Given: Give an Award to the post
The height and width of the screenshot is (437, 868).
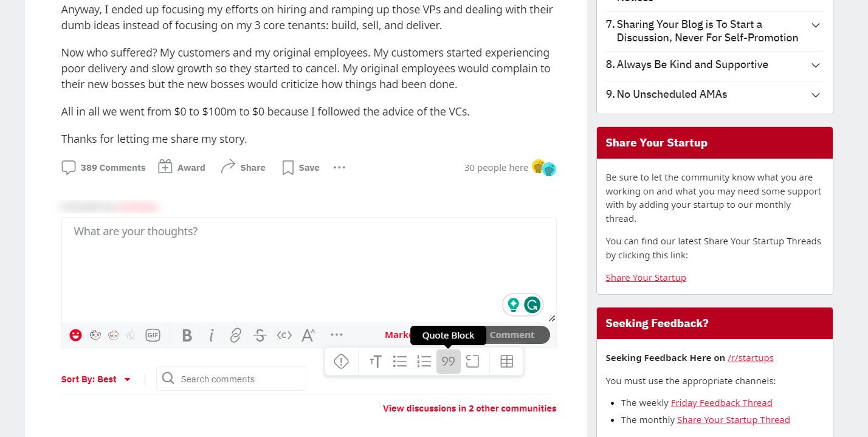Looking at the screenshot, I should pyautogui.click(x=182, y=168).
